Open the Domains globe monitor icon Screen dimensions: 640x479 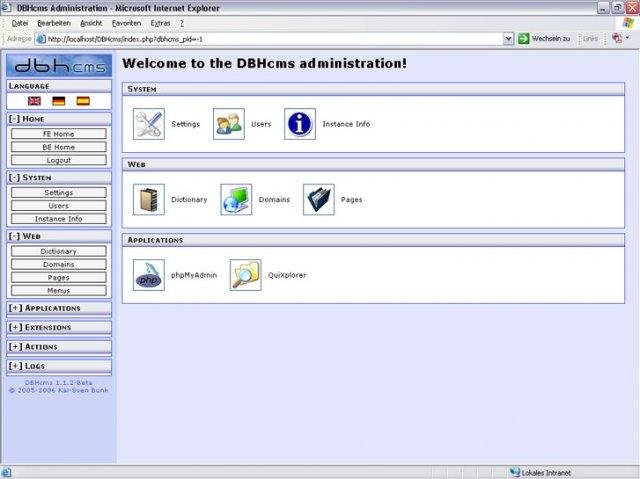tap(236, 200)
